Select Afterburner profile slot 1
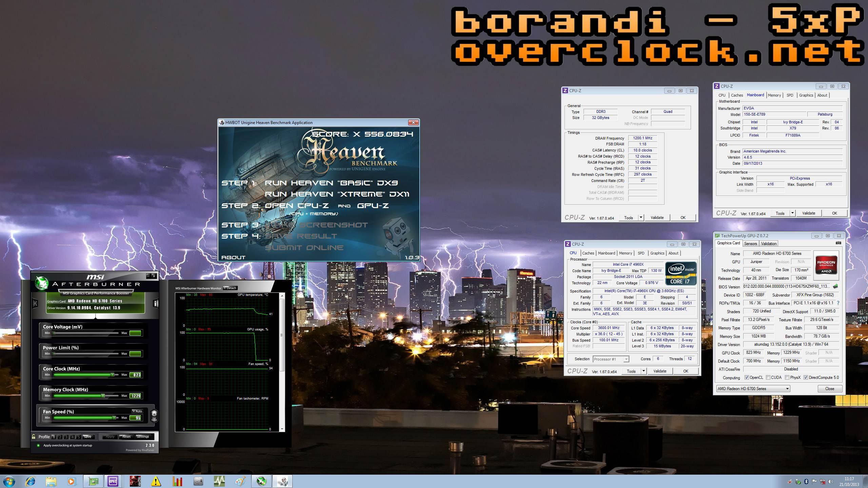This screenshot has width=868, height=488. click(x=54, y=437)
